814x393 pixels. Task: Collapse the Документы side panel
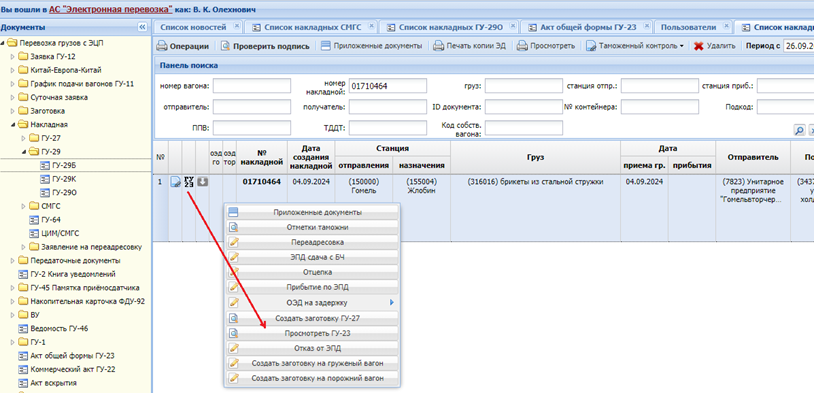142,27
